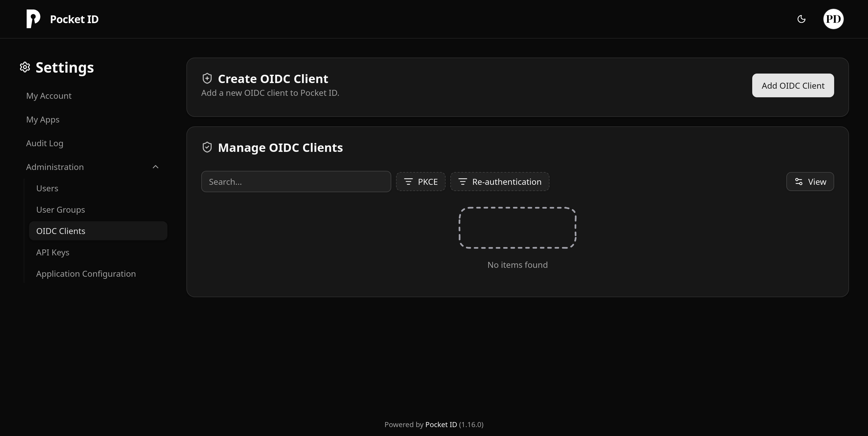Click the shield icon beside Create OIDC Client
Screen dimensions: 868x436
click(x=207, y=78)
